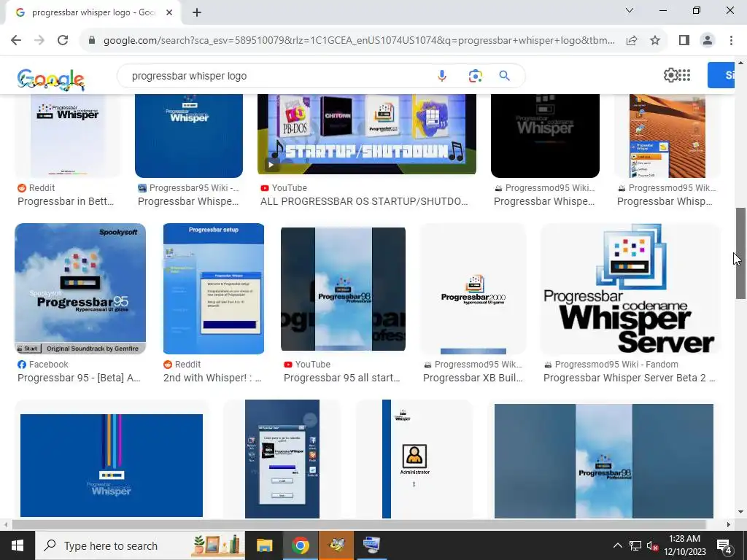
Task: Open the notification center
Action: click(724, 546)
